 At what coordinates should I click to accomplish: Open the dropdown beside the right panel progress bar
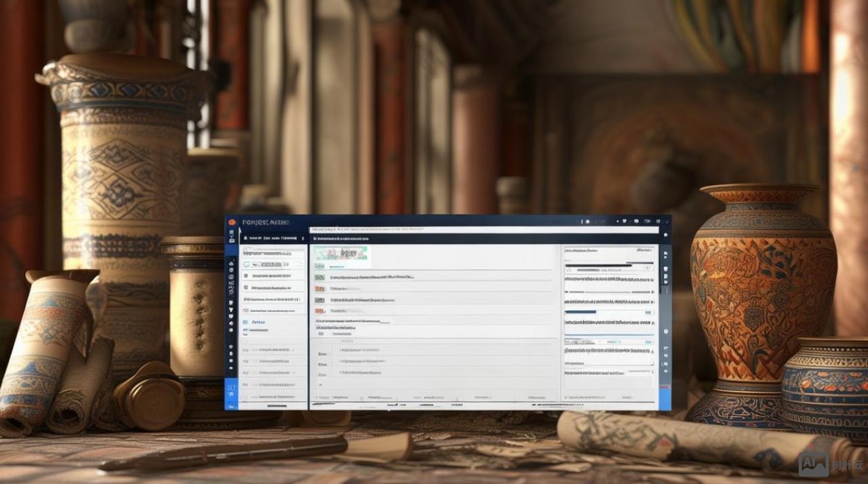(648, 312)
